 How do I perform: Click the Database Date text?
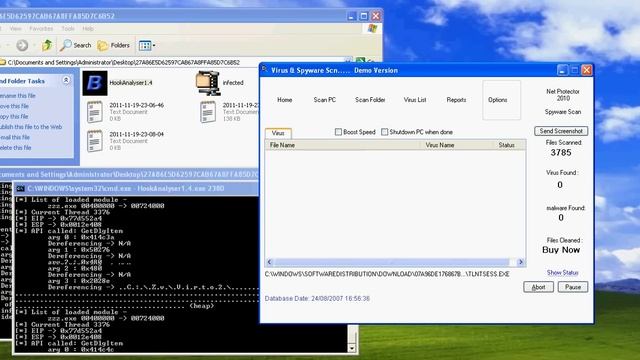(317, 298)
